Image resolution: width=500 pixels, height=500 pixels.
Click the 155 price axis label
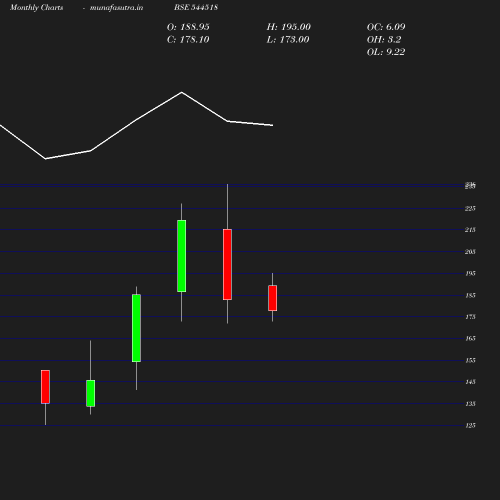[471, 360]
